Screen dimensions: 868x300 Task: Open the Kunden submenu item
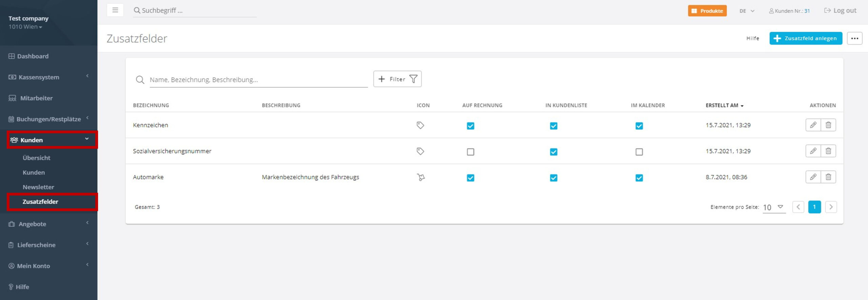pyautogui.click(x=34, y=172)
